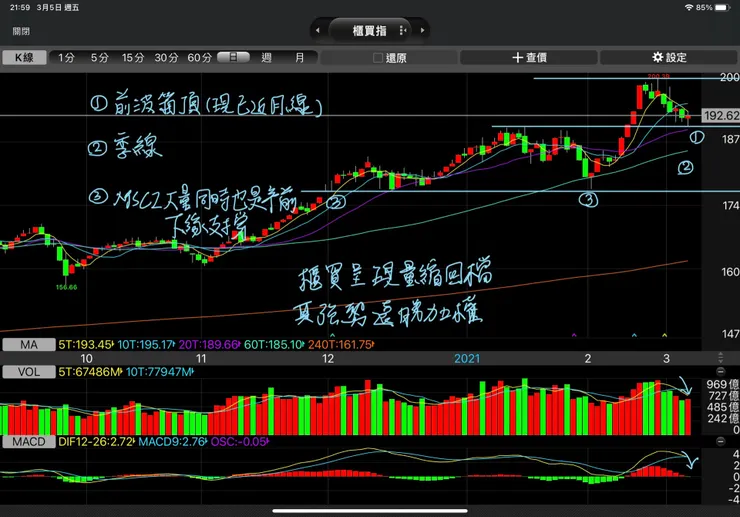Click the 5T:67486M volume average
Image resolution: width=740 pixels, height=517 pixels.
pos(90,372)
